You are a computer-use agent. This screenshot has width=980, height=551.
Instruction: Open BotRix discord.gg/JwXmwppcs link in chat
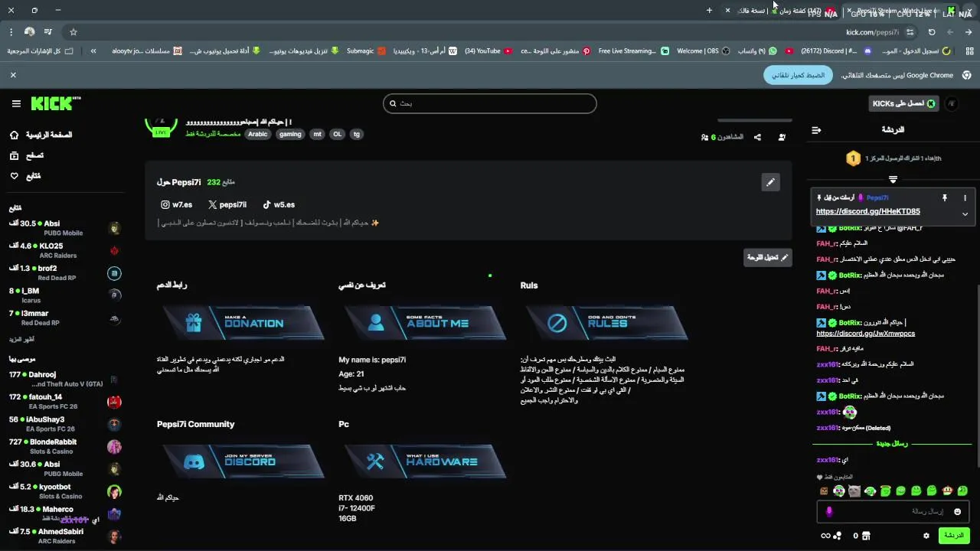point(865,334)
